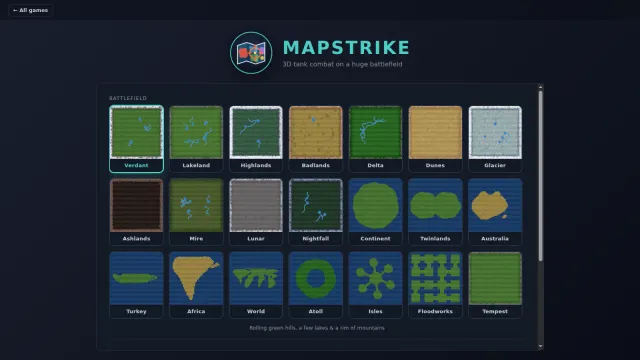Select the Glacier ice map
Screen dimensions: 640x360
click(495, 139)
